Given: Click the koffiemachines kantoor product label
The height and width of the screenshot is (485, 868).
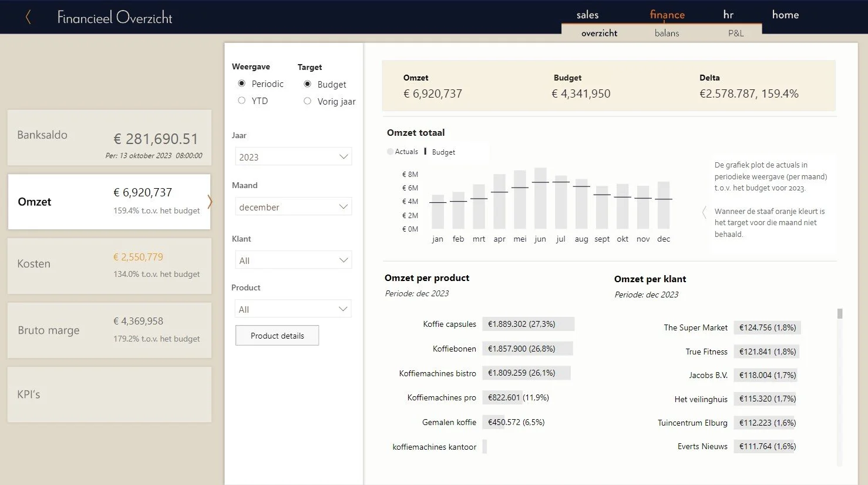Looking at the screenshot, I should tap(435, 447).
